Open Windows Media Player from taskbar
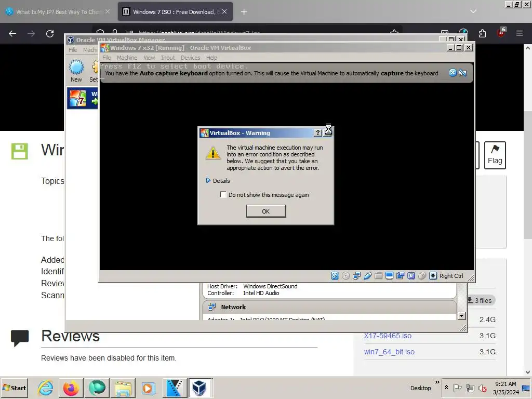Screen dimensions: 532x399 [149, 388]
